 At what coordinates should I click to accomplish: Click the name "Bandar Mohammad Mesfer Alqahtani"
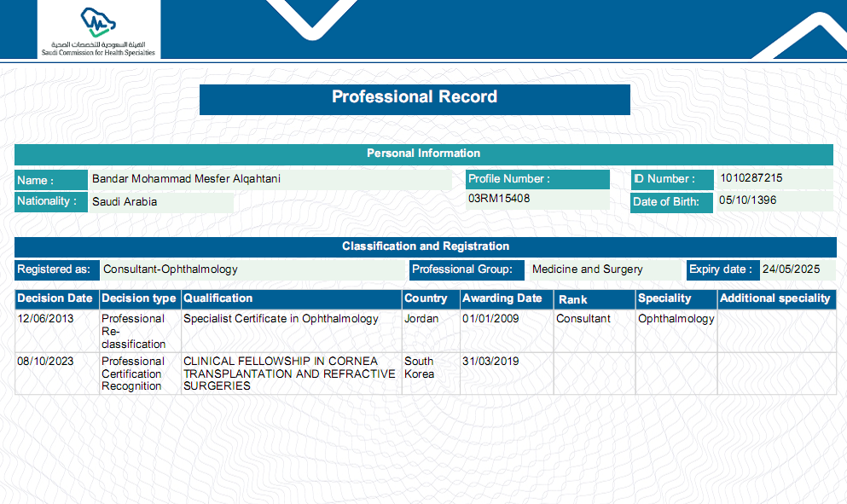[x=186, y=179]
